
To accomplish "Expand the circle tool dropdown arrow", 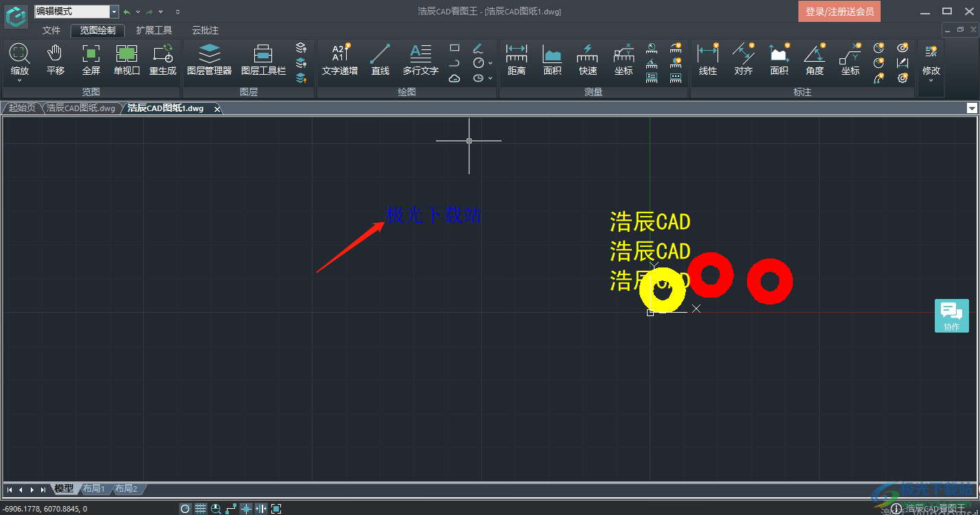I will tap(490, 63).
